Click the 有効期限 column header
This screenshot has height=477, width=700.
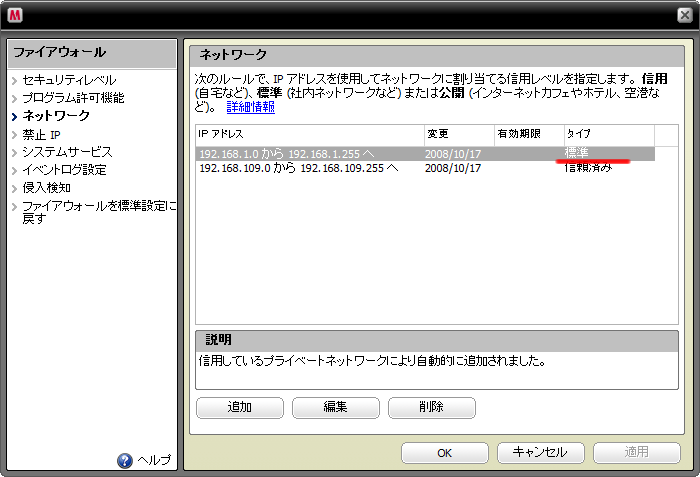pyautogui.click(x=528, y=134)
